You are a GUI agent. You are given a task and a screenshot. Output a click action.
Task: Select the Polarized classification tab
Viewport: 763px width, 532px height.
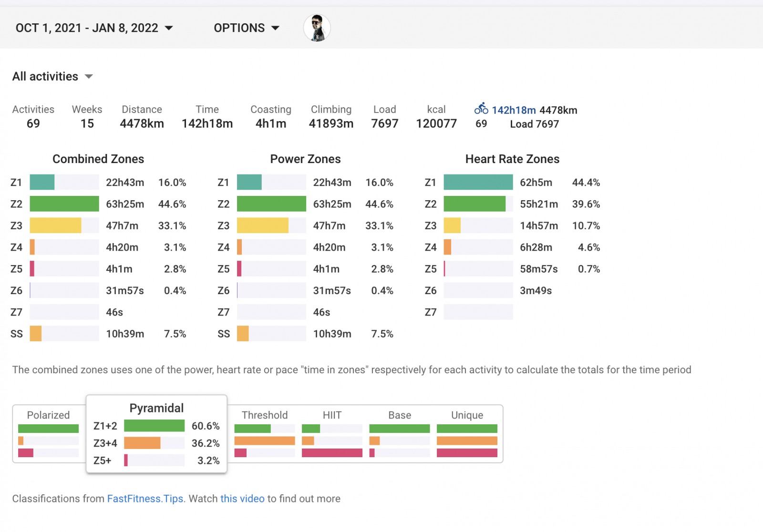(48, 433)
